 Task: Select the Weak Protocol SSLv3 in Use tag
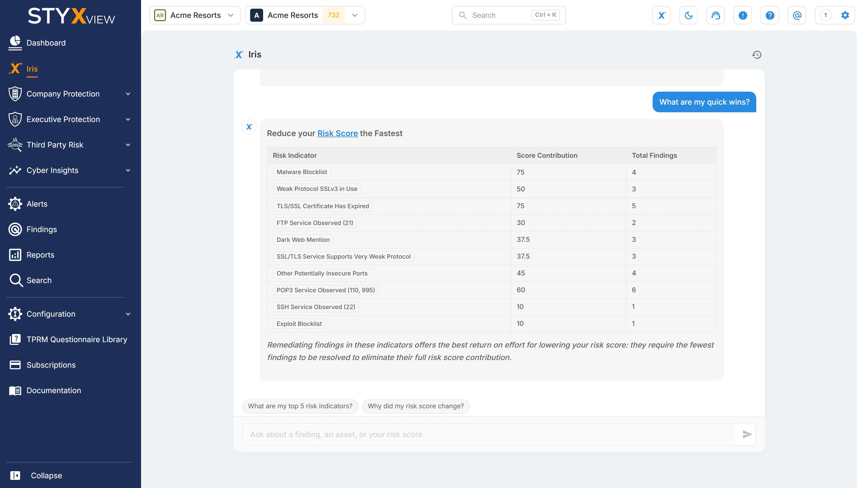point(317,189)
